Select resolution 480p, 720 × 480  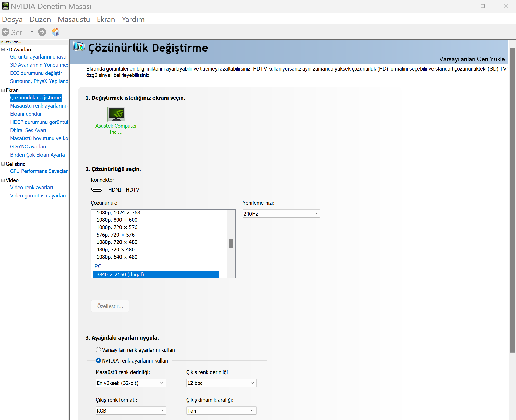pyautogui.click(x=115, y=250)
